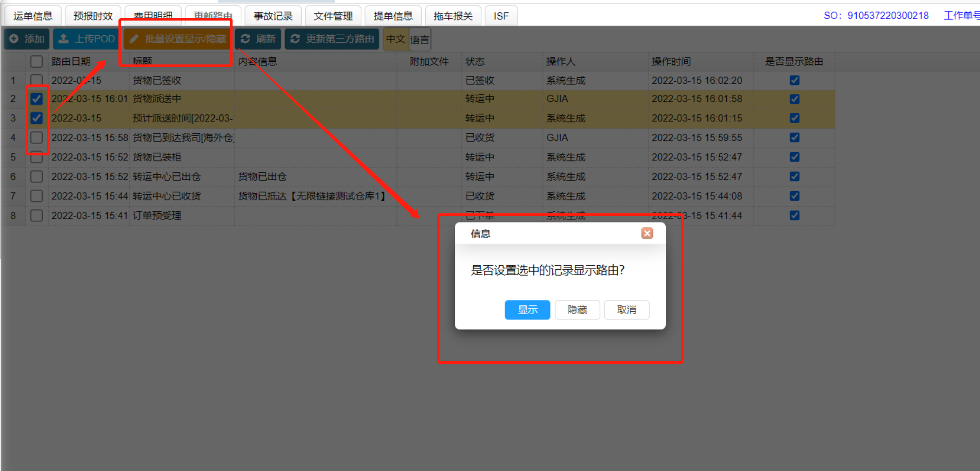Click the 更新第三方路由 sync button

(x=332, y=39)
